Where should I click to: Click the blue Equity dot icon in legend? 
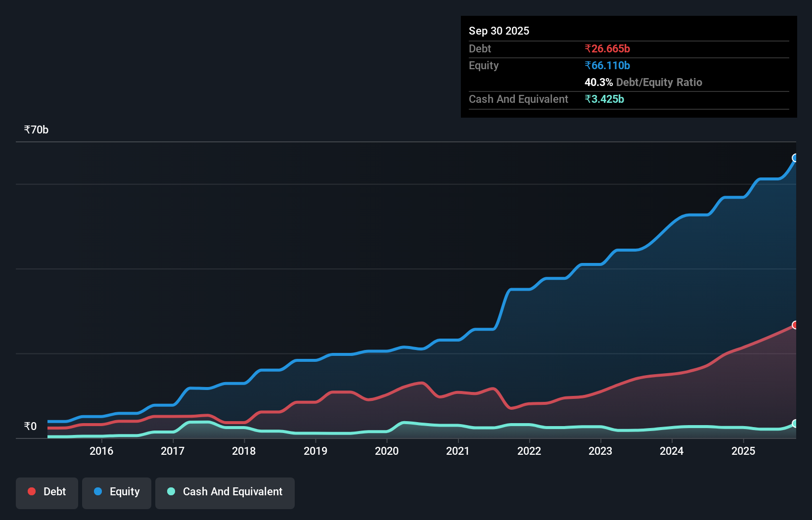(97, 491)
